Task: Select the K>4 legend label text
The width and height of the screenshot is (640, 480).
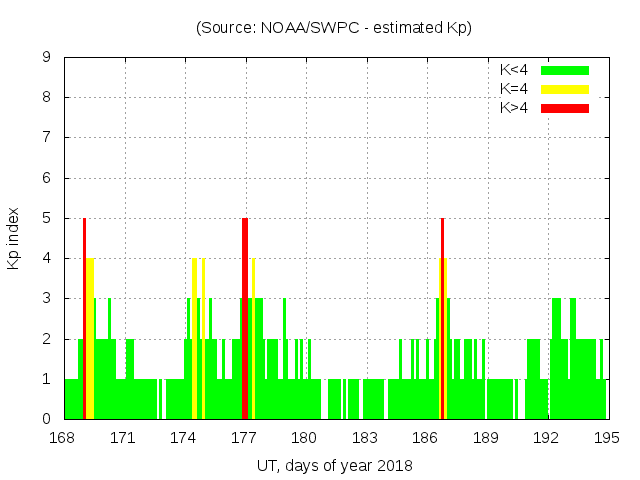Action: [x=514, y=108]
